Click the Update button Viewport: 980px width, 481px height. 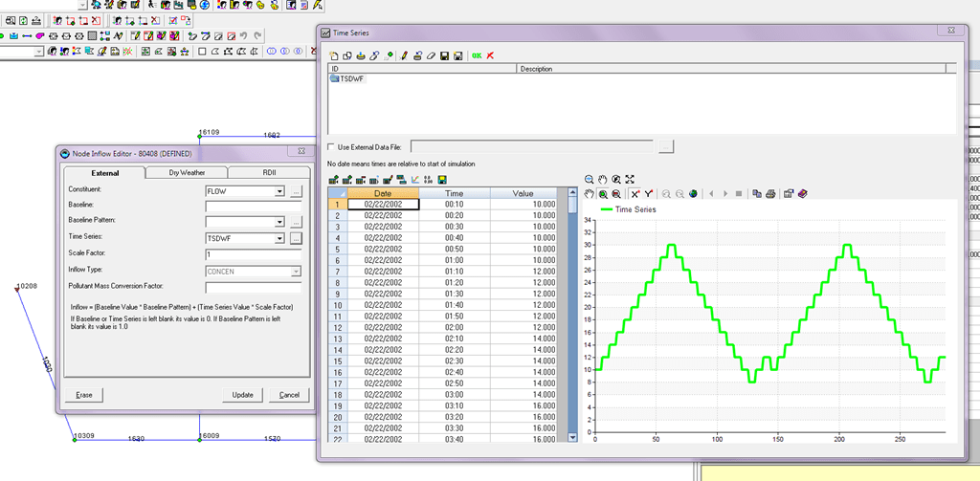242,395
